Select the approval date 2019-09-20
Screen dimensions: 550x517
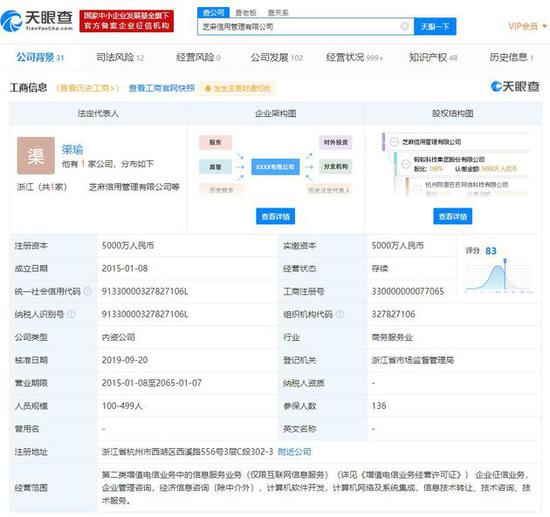pyautogui.click(x=125, y=360)
